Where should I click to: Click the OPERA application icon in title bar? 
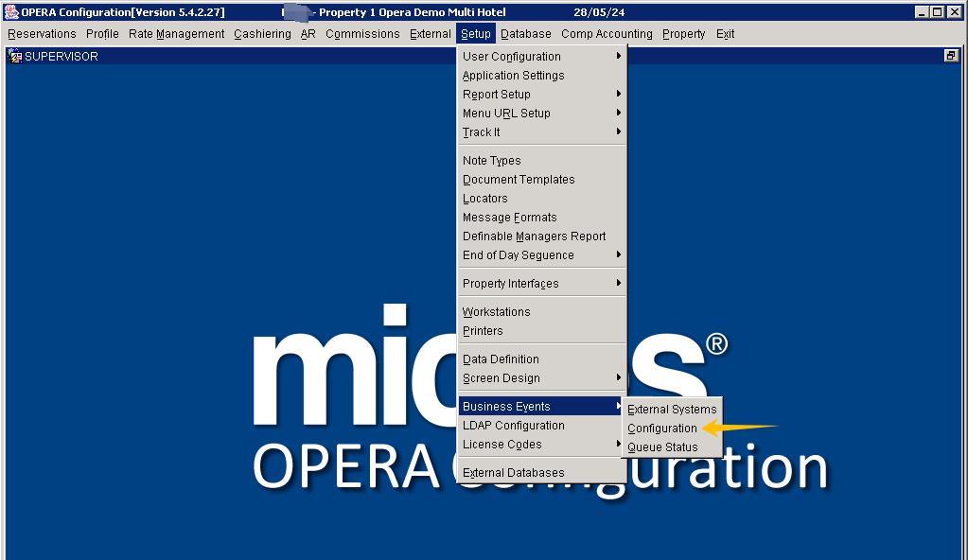(11, 11)
